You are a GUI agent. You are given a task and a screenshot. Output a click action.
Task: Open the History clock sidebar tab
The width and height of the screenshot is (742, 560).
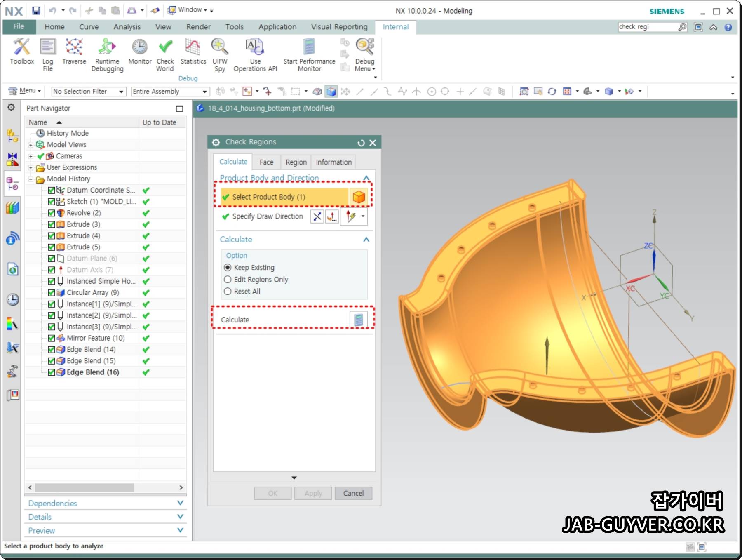(x=12, y=299)
